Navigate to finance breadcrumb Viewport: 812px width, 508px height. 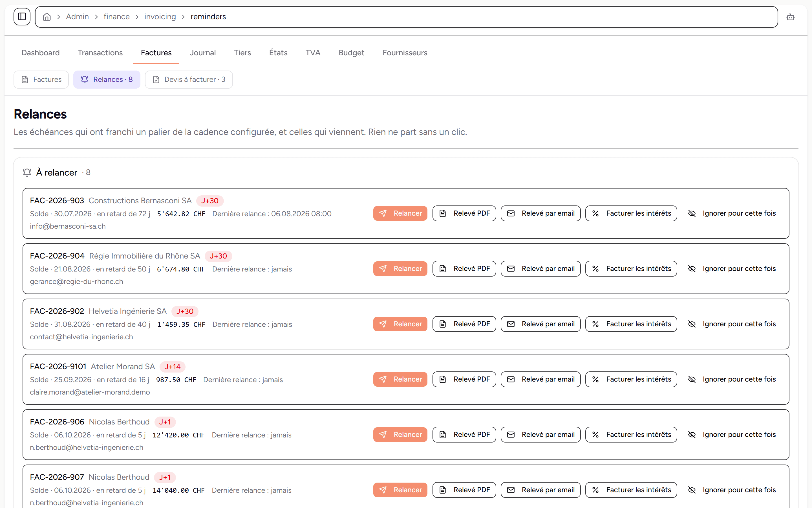116,17
